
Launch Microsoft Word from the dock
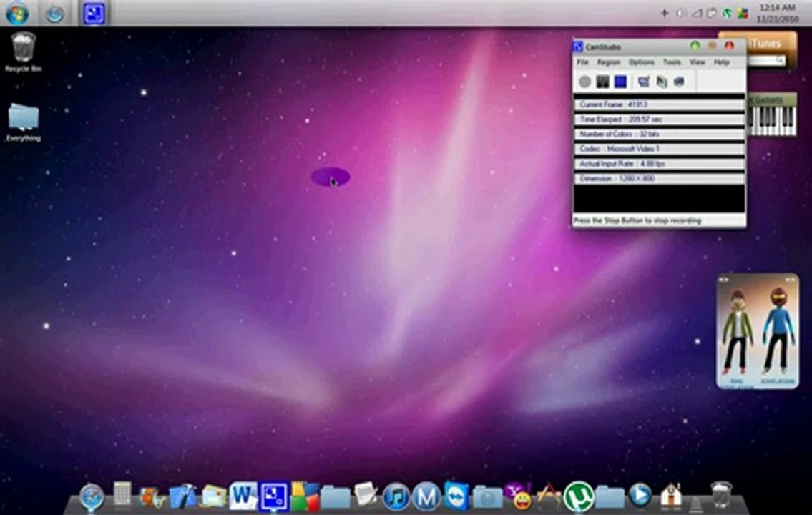pos(243,496)
